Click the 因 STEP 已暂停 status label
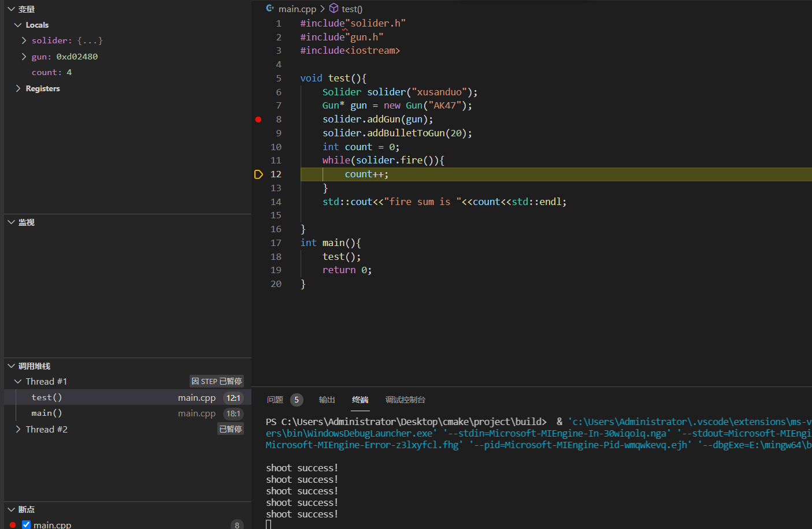Image resolution: width=812 pixels, height=529 pixels. (x=217, y=382)
